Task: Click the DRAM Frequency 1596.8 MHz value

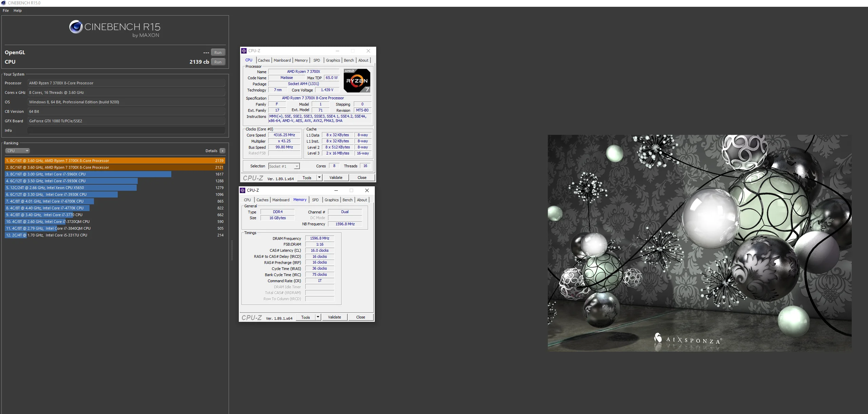Action: (x=320, y=239)
